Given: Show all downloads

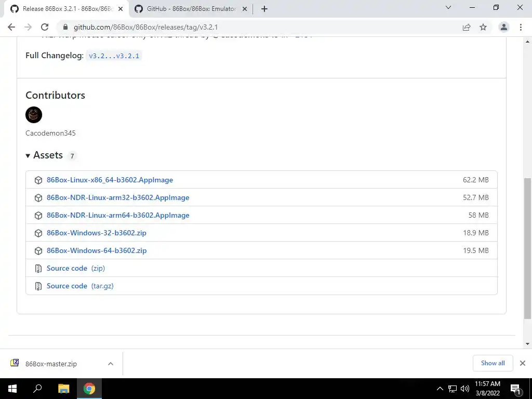Looking at the screenshot, I should pos(493,363).
